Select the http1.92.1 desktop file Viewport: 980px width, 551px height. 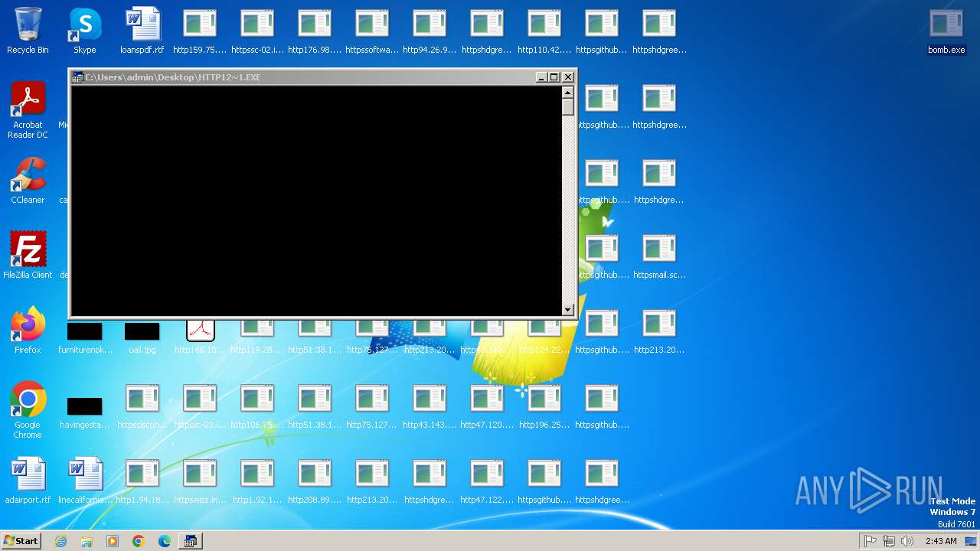[257, 481]
